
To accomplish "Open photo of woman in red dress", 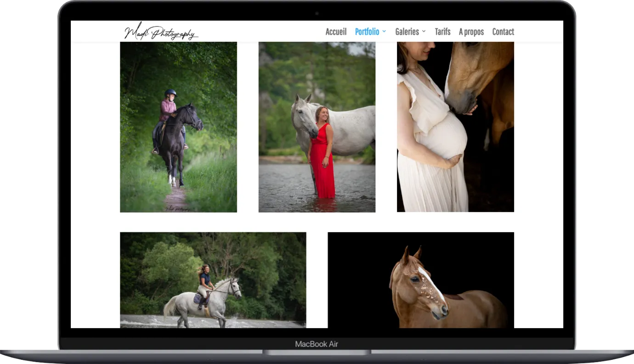I will (x=317, y=127).
